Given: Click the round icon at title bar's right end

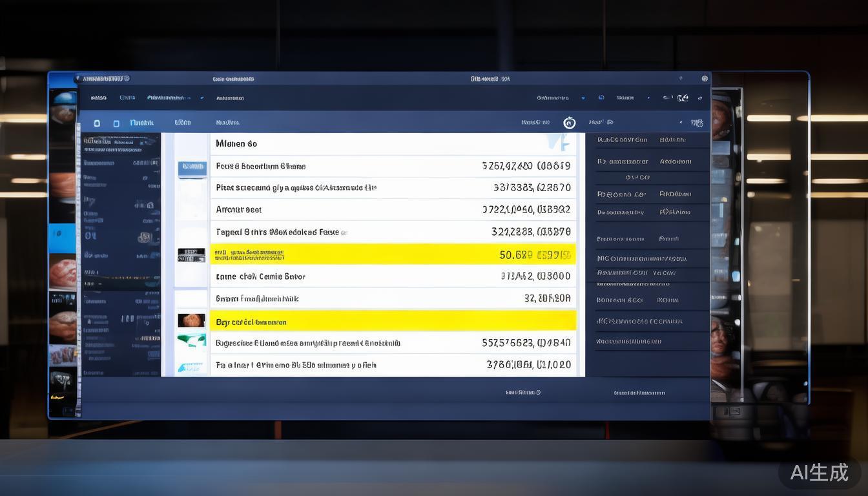Looking at the screenshot, I should point(705,79).
